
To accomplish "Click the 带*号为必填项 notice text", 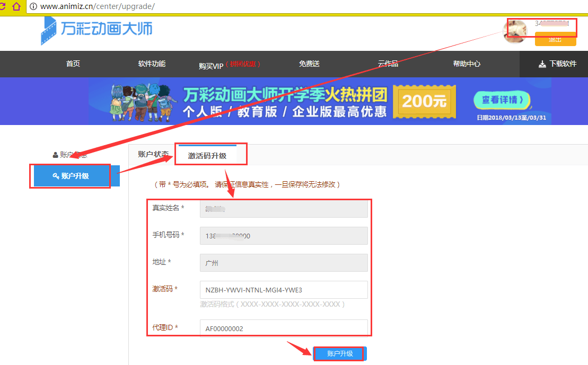I will point(247,184).
